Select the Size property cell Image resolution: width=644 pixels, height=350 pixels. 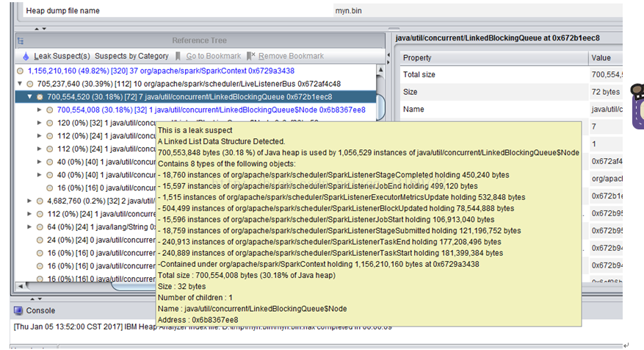[x=493, y=92]
